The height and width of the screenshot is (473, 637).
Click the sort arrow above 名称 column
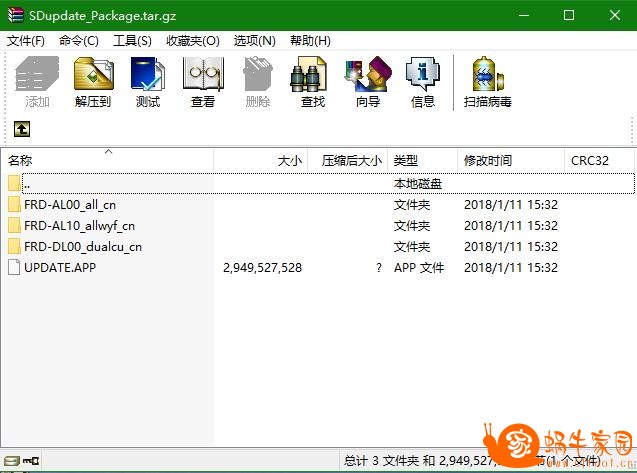tap(108, 152)
